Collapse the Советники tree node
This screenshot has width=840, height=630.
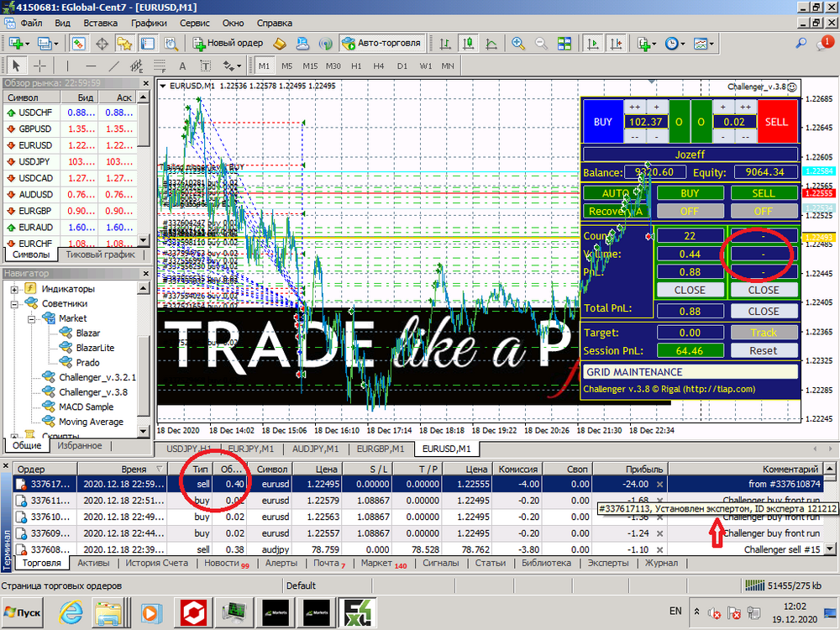tap(14, 304)
